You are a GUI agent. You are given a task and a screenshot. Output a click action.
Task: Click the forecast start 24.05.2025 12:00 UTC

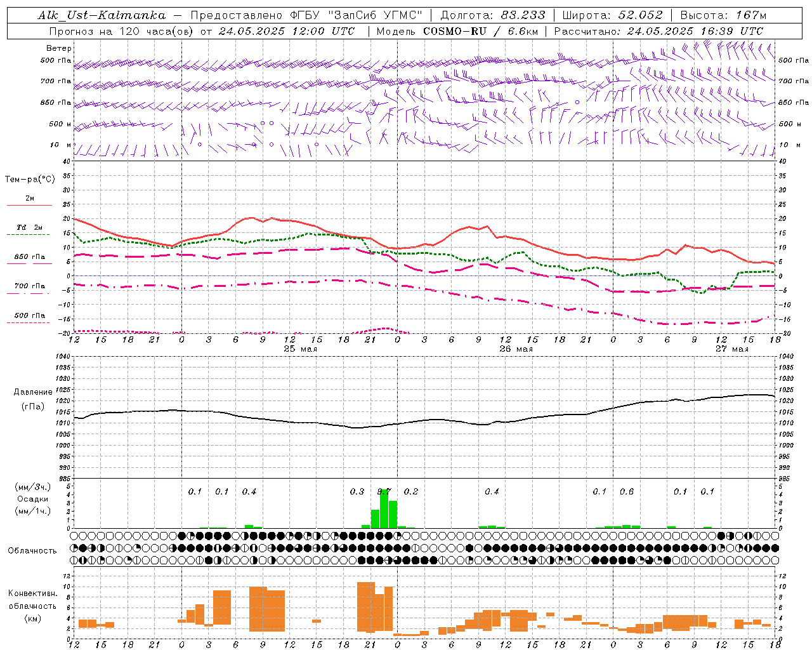(x=286, y=31)
